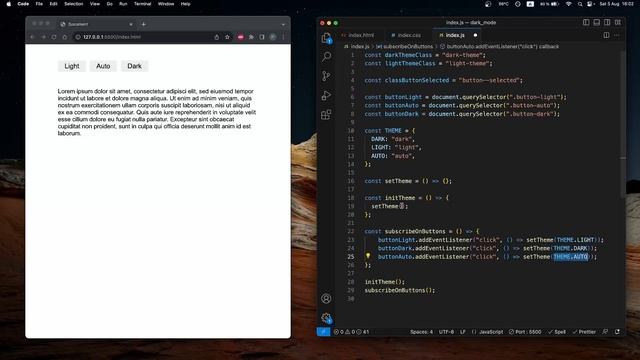Open the browser tab search dropdown arrow

(x=283, y=24)
